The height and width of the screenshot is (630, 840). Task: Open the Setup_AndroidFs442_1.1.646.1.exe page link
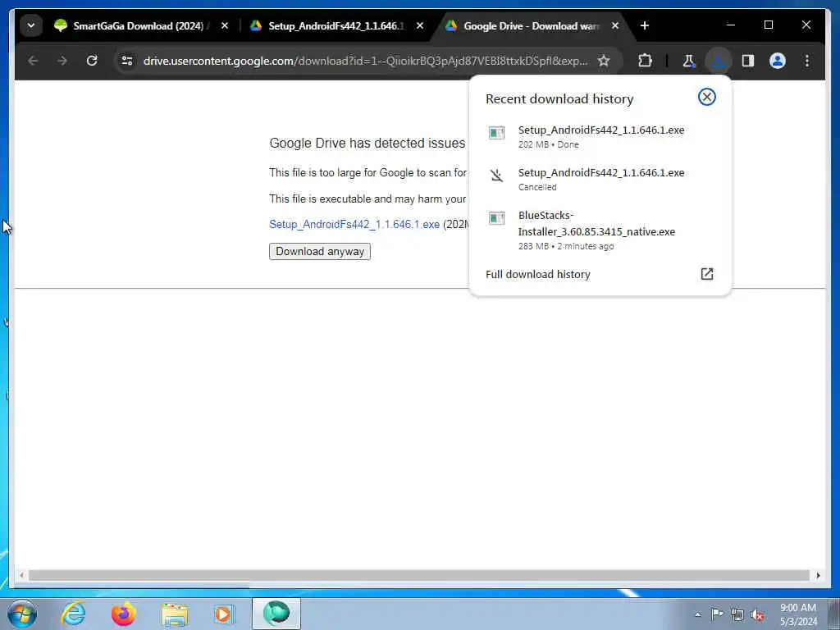[x=354, y=225]
